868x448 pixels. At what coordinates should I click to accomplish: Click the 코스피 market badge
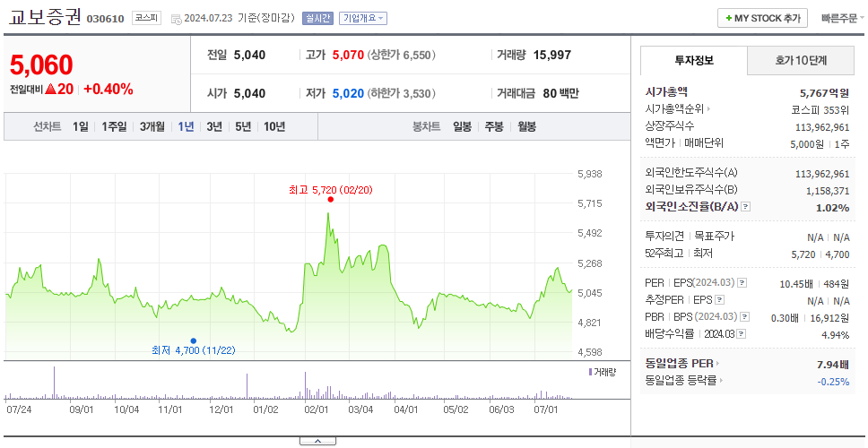[x=146, y=18]
